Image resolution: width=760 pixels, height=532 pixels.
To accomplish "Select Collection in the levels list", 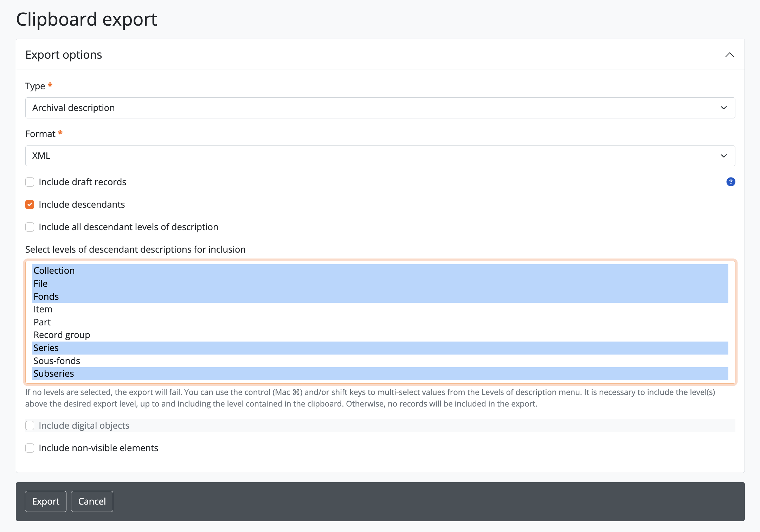I will (x=54, y=271).
